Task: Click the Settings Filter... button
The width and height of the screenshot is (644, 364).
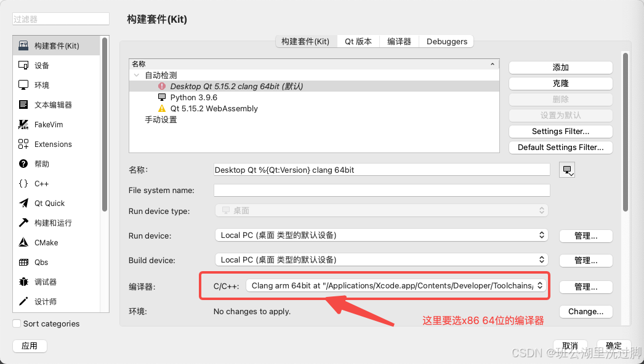Action: point(561,132)
